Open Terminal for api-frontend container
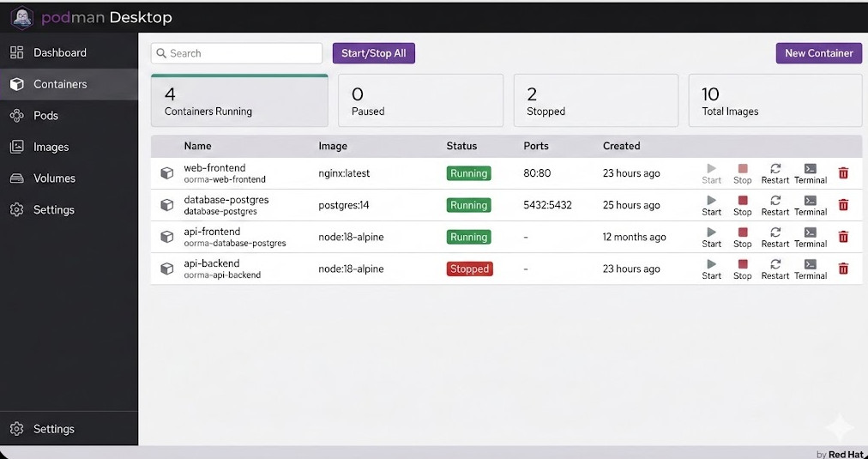Image resolution: width=868 pixels, height=459 pixels. (x=811, y=238)
